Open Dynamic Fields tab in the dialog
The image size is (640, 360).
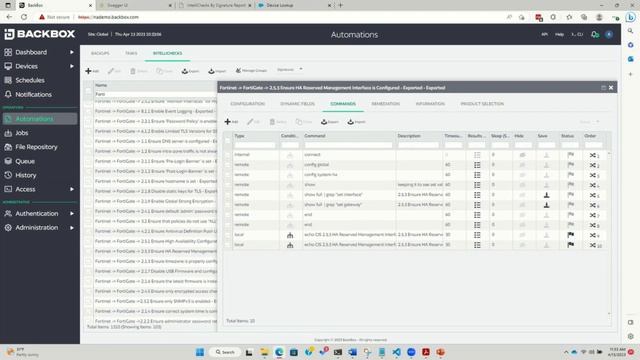pyautogui.click(x=298, y=104)
